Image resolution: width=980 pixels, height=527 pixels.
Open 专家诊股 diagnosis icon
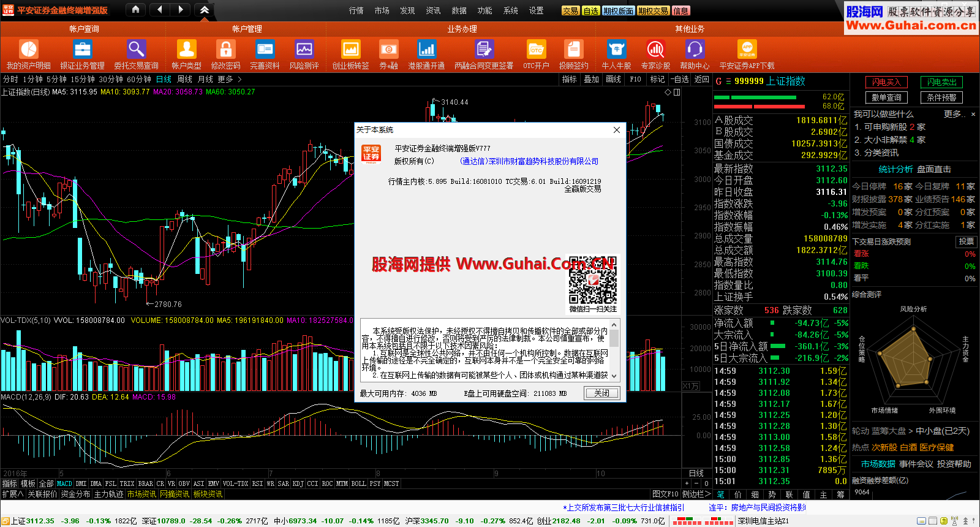coord(655,49)
